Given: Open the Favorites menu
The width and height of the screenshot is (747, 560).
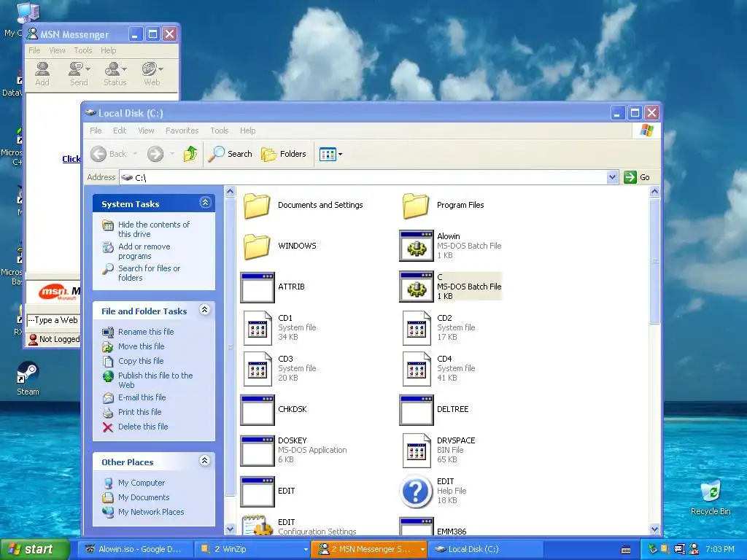Looking at the screenshot, I should pyautogui.click(x=182, y=131).
